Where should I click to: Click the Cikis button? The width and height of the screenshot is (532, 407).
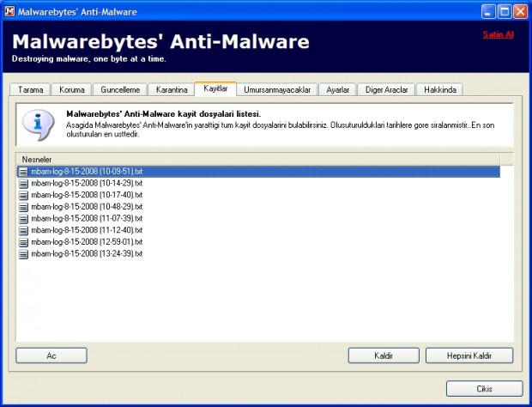coord(484,388)
